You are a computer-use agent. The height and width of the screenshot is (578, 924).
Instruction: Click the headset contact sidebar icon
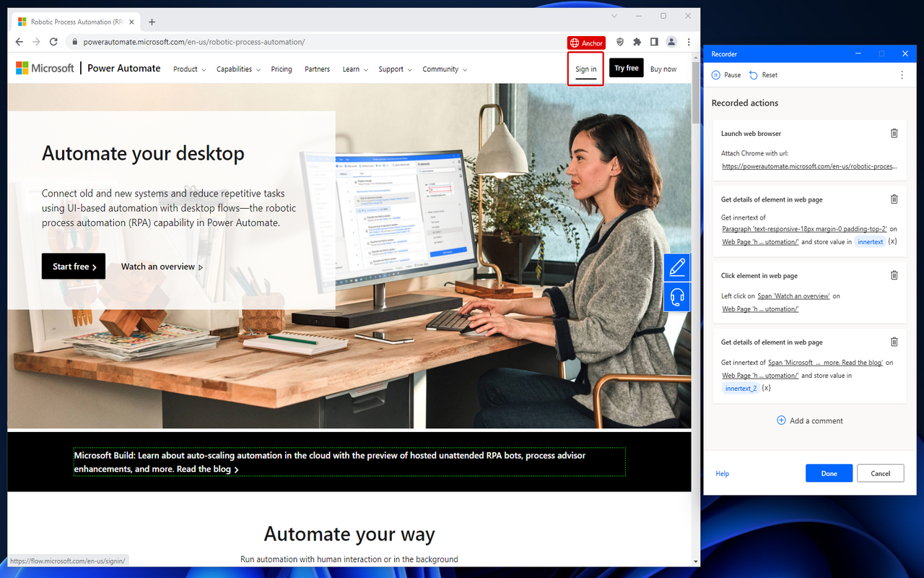click(676, 296)
